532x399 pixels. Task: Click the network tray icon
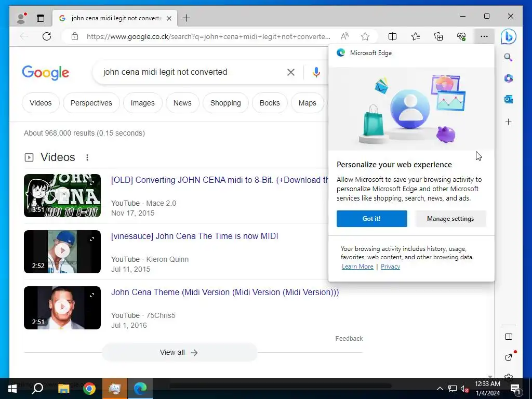coord(453,389)
